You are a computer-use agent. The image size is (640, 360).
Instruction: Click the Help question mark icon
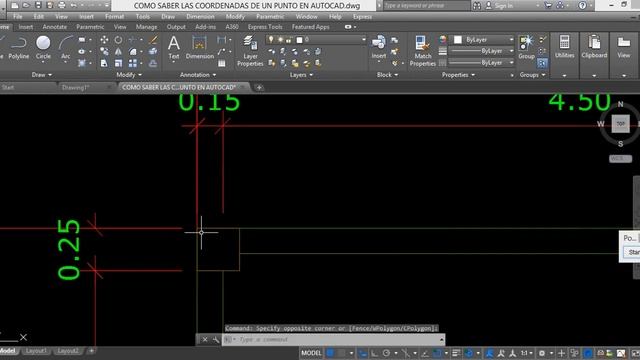coord(582,5)
